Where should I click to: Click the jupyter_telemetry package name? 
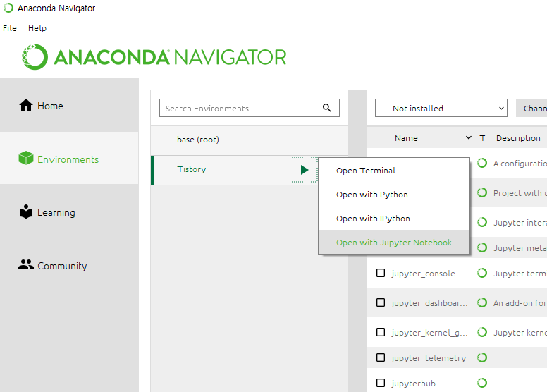429,357
